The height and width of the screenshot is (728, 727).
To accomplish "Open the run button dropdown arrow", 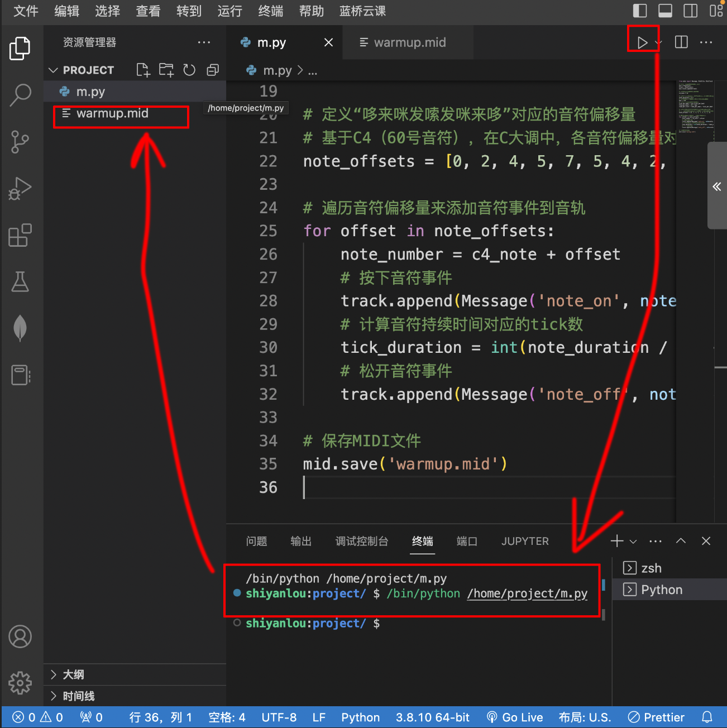I will pos(659,43).
